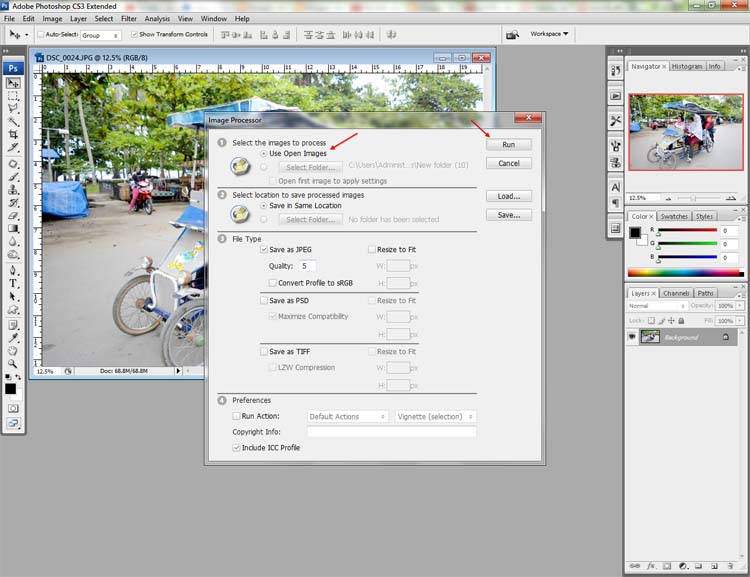Screen dimensions: 750x577
Task: Enable Convert Profile to sRGB
Action: coord(273,283)
